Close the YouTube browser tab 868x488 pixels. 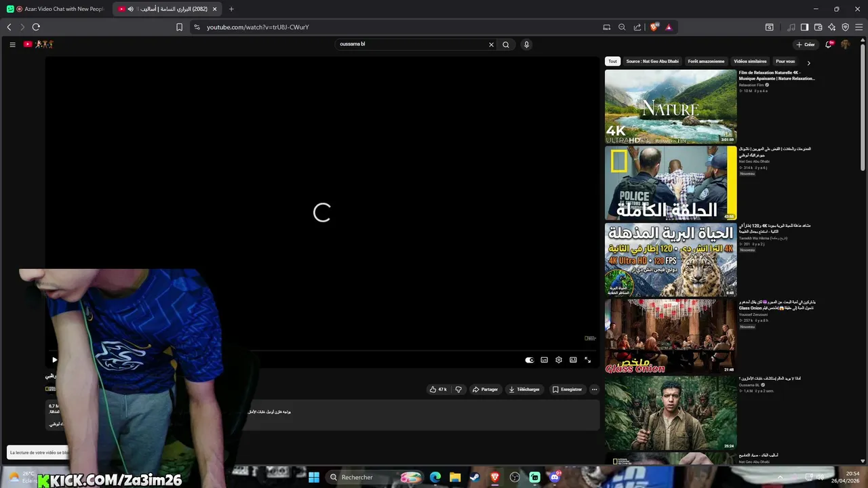click(x=214, y=9)
